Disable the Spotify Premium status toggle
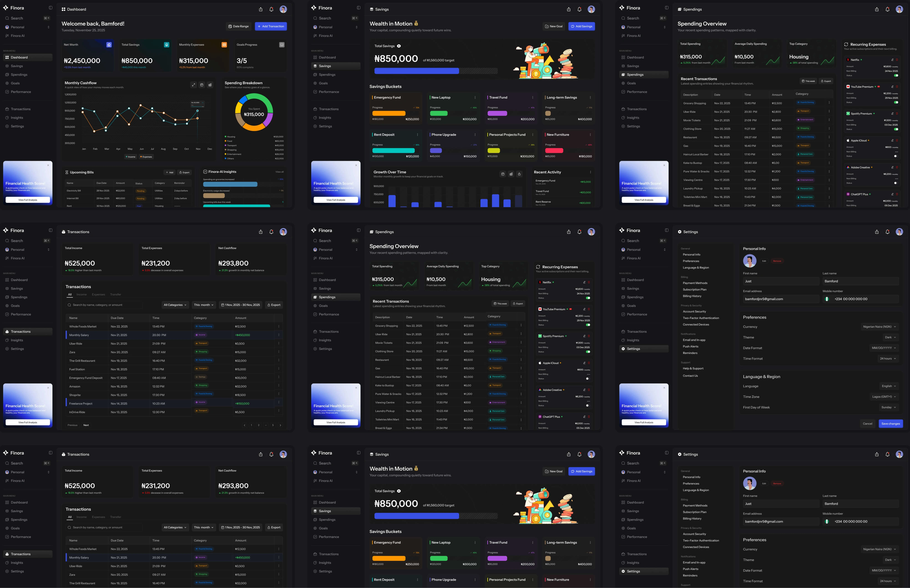 (x=896, y=129)
